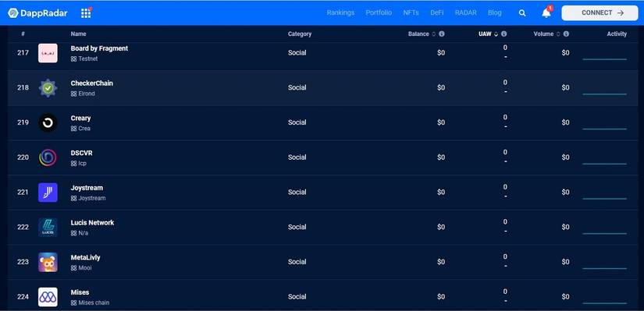The width and height of the screenshot is (644, 311).
Task: Click the search magnifier icon
Action: point(522,13)
